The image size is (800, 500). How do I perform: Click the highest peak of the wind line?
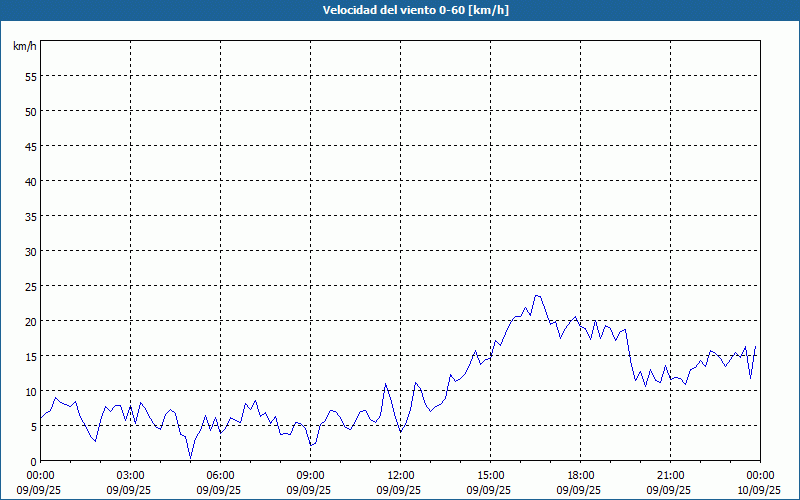click(538, 295)
